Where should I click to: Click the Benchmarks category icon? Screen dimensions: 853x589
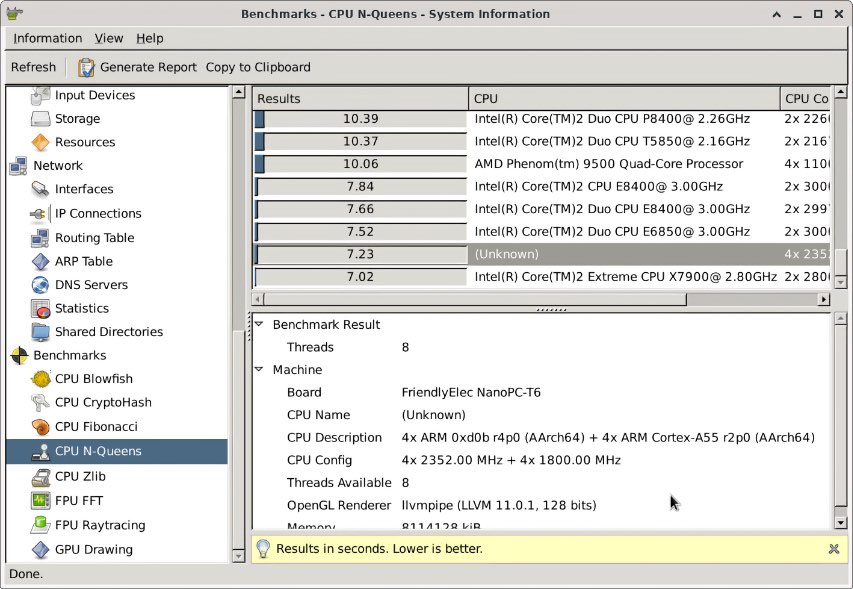pos(18,355)
